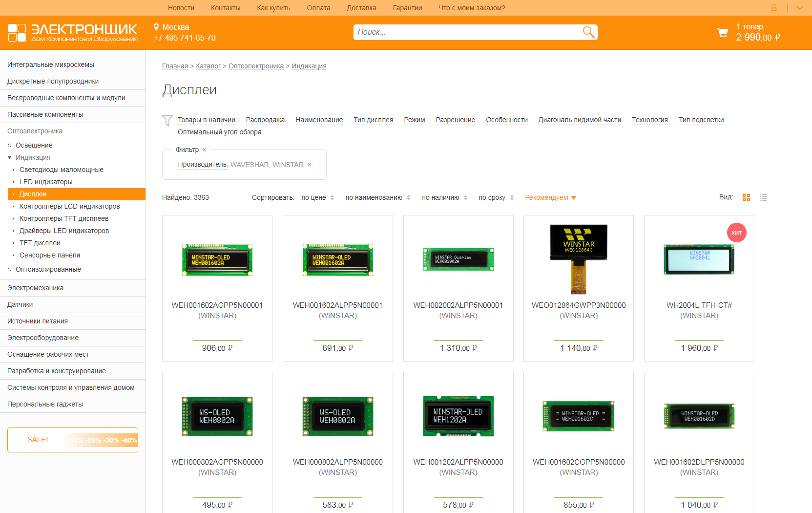812x513 pixels.
Task: Open the Тип подсветки filter
Action: point(701,120)
